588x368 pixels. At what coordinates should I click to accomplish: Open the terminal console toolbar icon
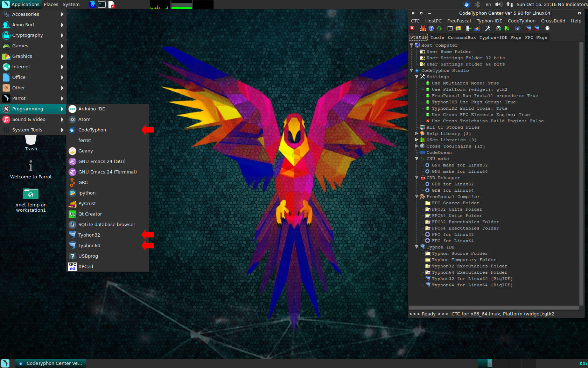click(x=450, y=28)
